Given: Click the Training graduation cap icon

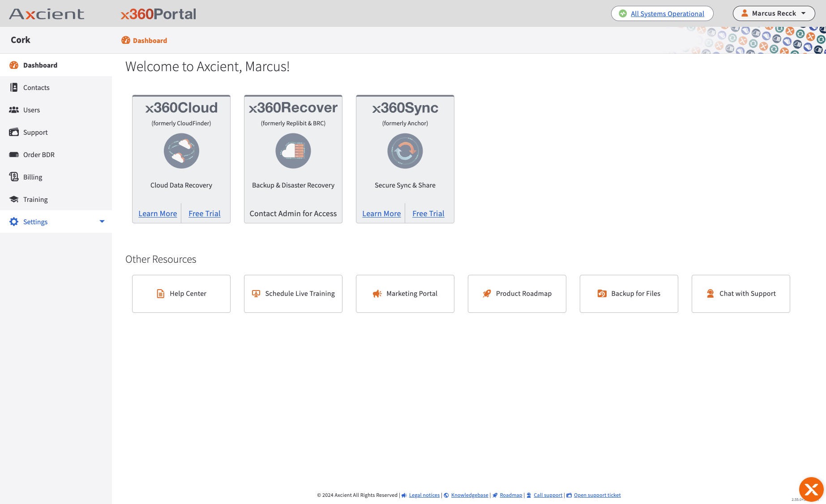Looking at the screenshot, I should [14, 199].
